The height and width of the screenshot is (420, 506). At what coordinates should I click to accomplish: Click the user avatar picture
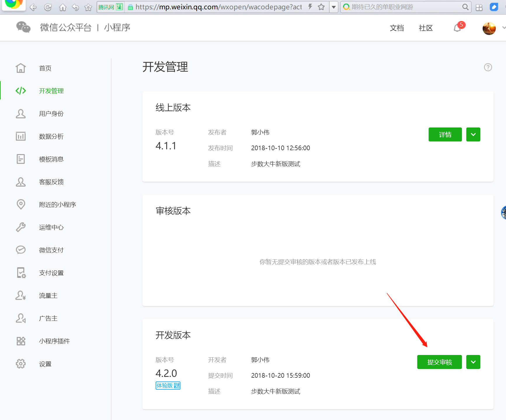[489, 28]
